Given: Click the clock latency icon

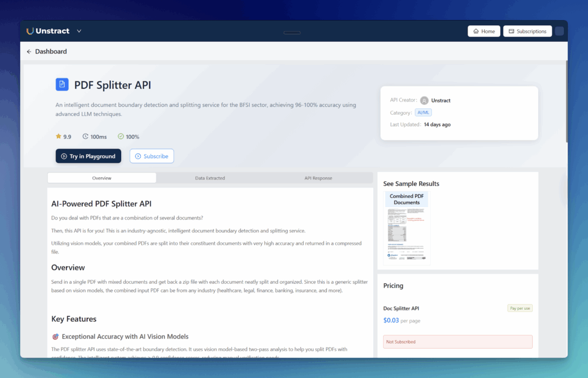Looking at the screenshot, I should (86, 137).
